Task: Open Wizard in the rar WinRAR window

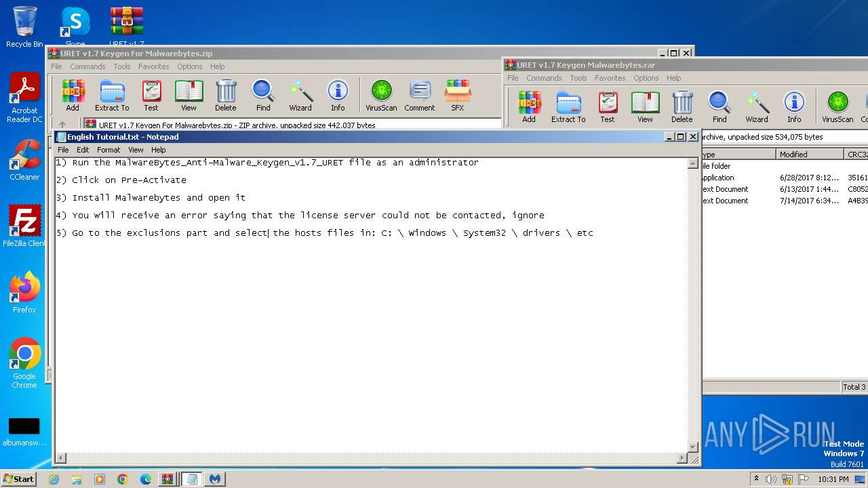Action: pyautogui.click(x=757, y=106)
